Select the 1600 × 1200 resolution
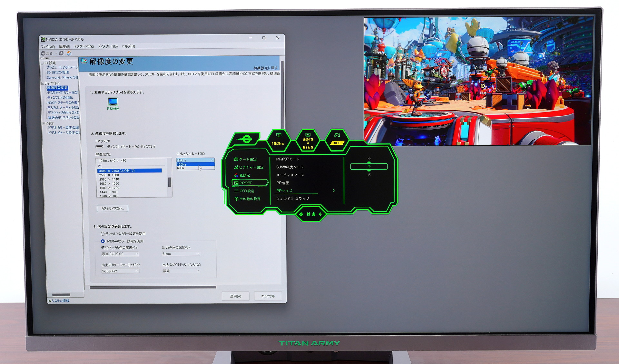Viewport: 619px width, 364px height. pos(109,188)
